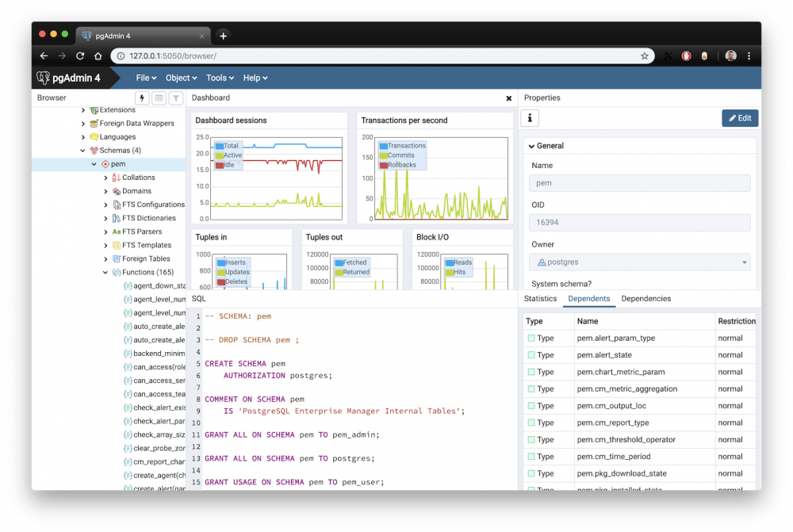Click the FTS Configurations icon
Image resolution: width=793 pixels, height=532 pixels.
pyautogui.click(x=117, y=205)
